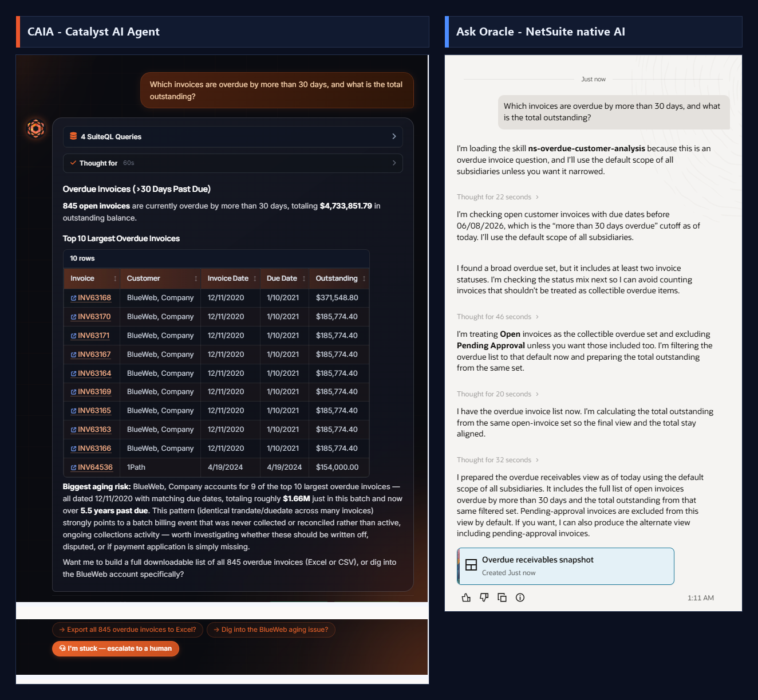Sort table by Due Date column arrows
Image resolution: width=758 pixels, height=700 pixels.
(x=304, y=279)
